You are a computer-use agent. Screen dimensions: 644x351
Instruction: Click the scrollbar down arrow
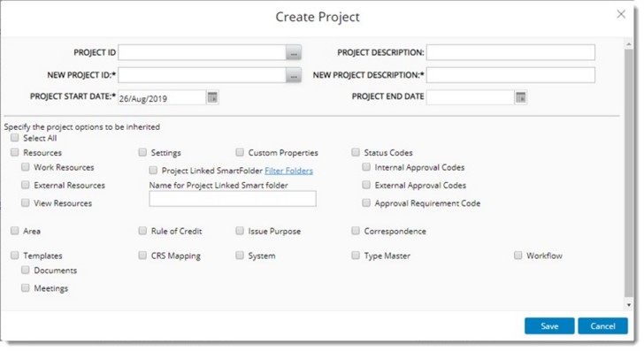point(628,305)
